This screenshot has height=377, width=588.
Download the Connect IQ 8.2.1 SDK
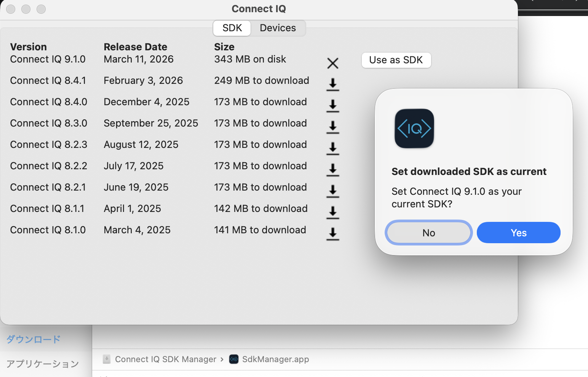coord(333,191)
